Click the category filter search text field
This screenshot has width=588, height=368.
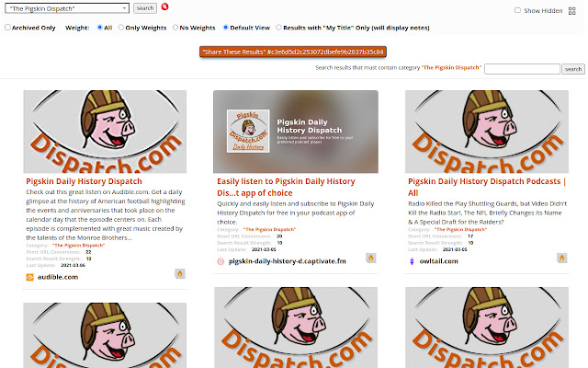pyautogui.click(x=521, y=69)
